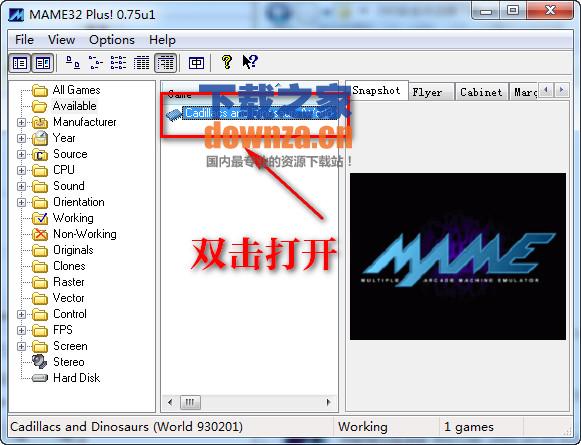The image size is (581, 445).
Task: Select Cadillacs and Dinosaurs game entry
Action: tap(259, 113)
